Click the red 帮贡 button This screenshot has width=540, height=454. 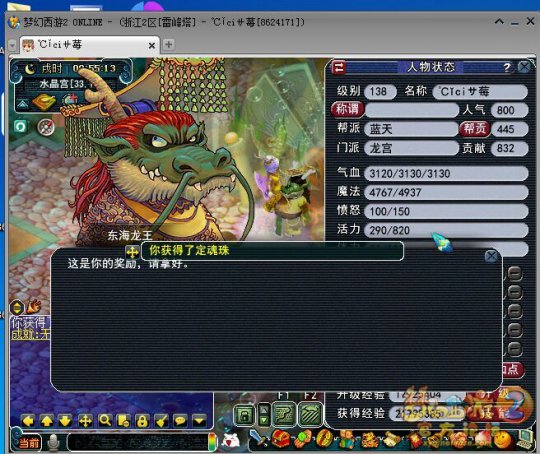(475, 128)
